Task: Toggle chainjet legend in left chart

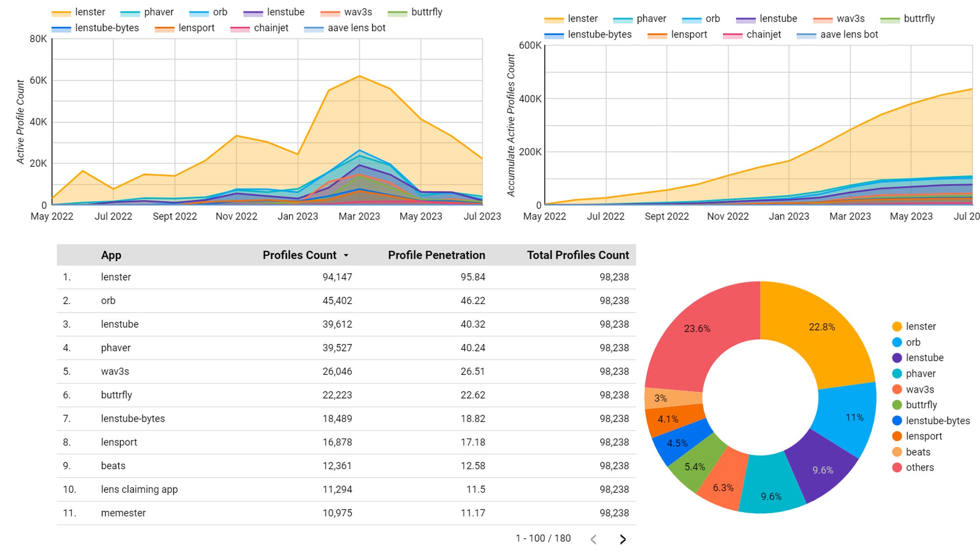Action: coord(270,28)
